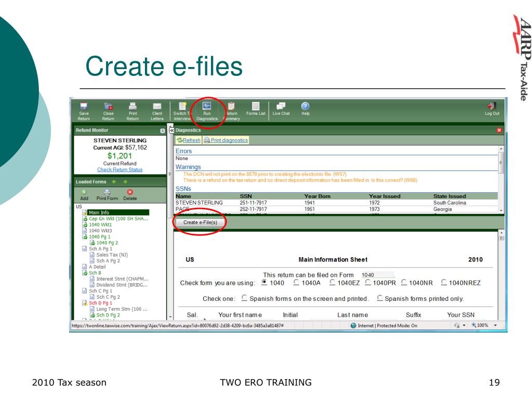The image size is (532, 399).
Task: Click the Diagnostics panel scrollbar up arrow
Action: point(501,149)
